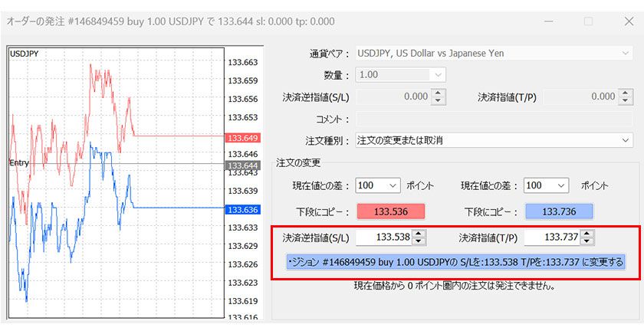644x334 pixels.
Task: Open the 数量 volume dropdown
Action: coord(401,75)
